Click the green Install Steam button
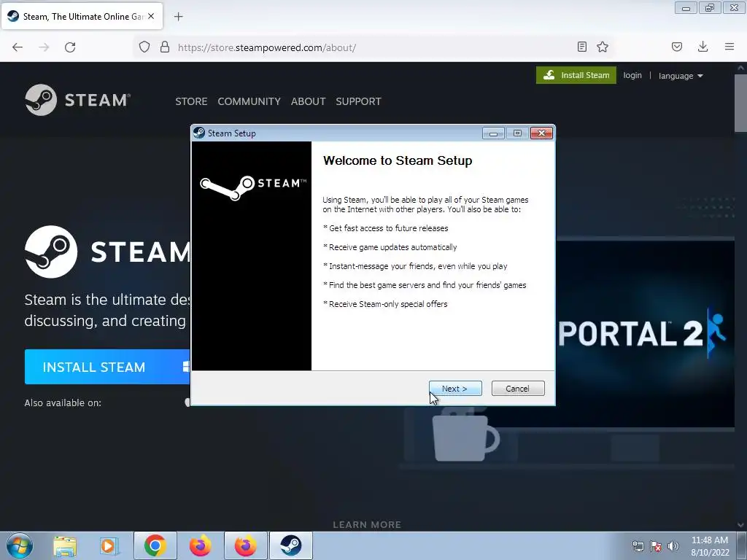This screenshot has width=747, height=560. (576, 75)
